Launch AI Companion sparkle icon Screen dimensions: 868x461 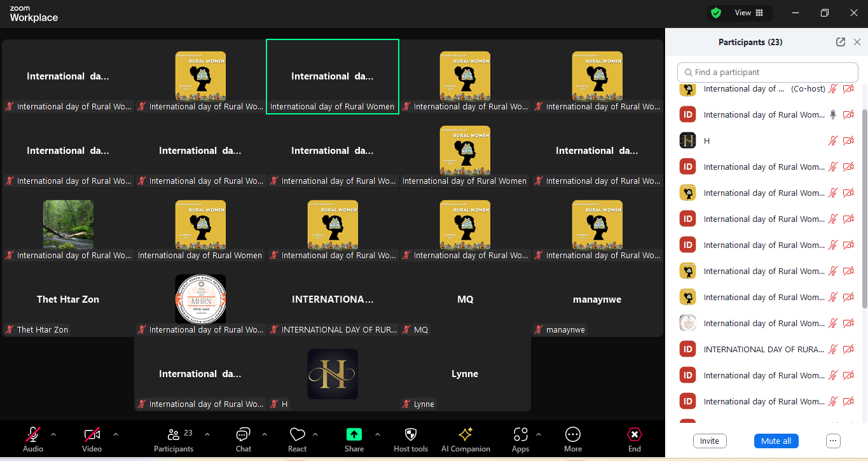pyautogui.click(x=465, y=435)
